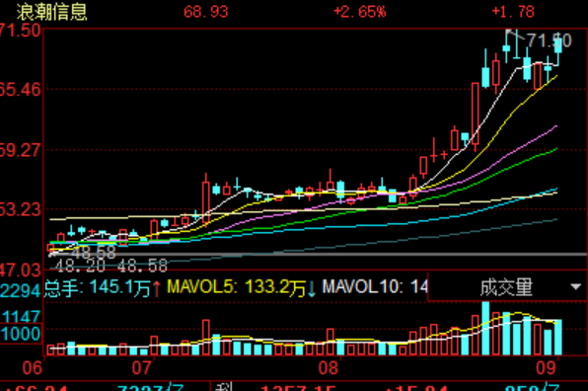Click the 07 month axis label

[142, 368]
